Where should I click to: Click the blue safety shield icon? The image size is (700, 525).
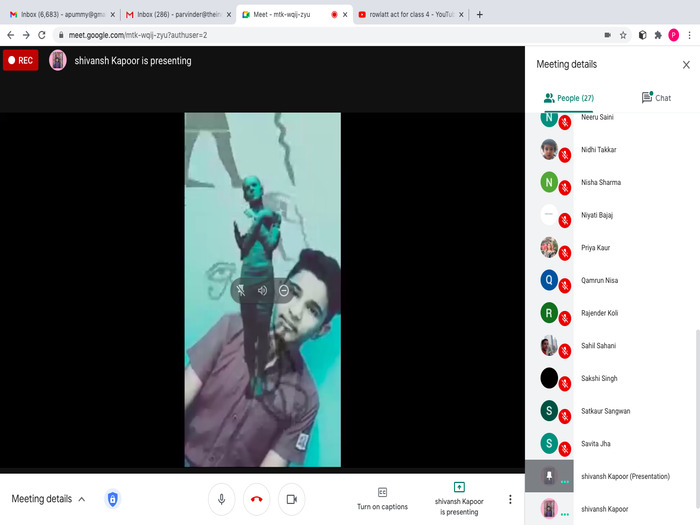[x=112, y=499]
